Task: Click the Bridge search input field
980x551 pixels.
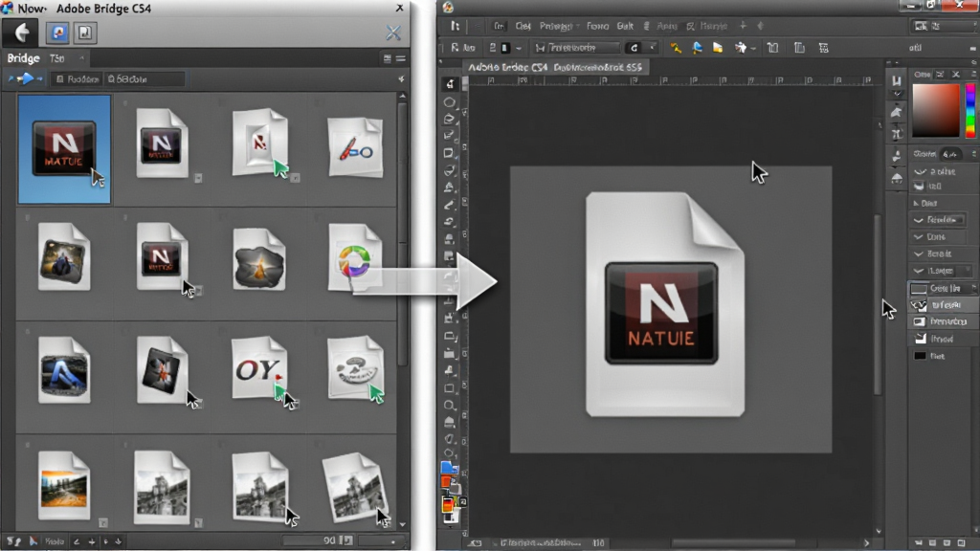Action: point(145,79)
